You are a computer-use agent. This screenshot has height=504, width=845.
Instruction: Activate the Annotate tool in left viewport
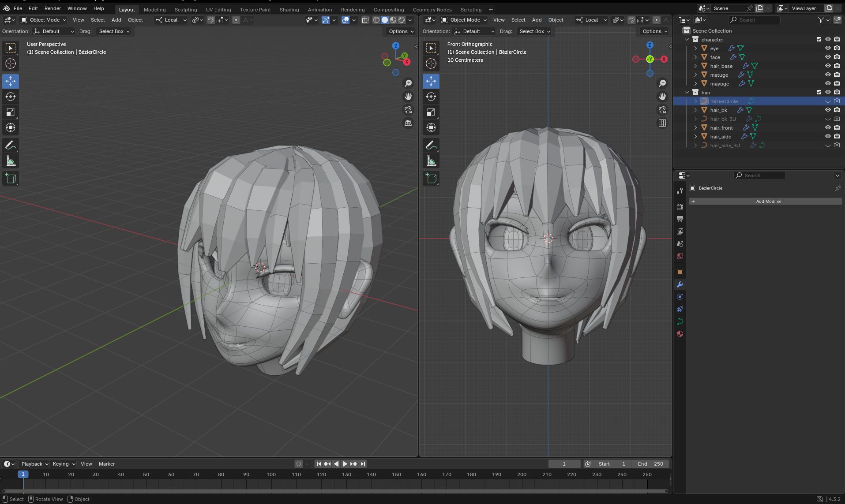(11, 146)
